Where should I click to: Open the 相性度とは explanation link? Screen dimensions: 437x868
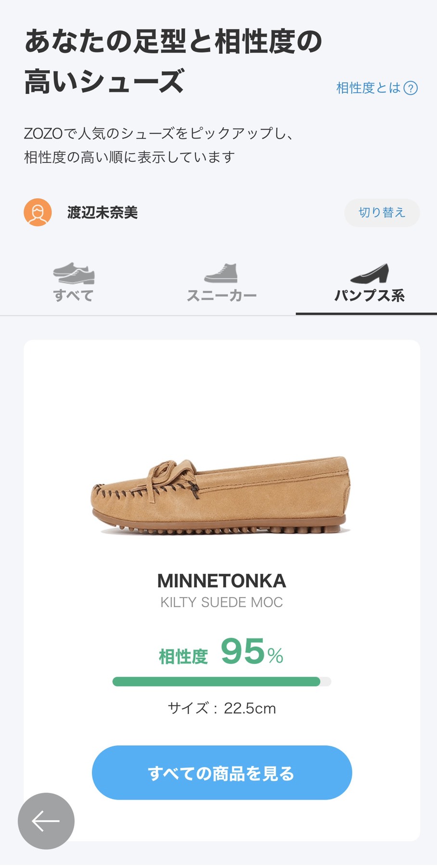pos(368,88)
